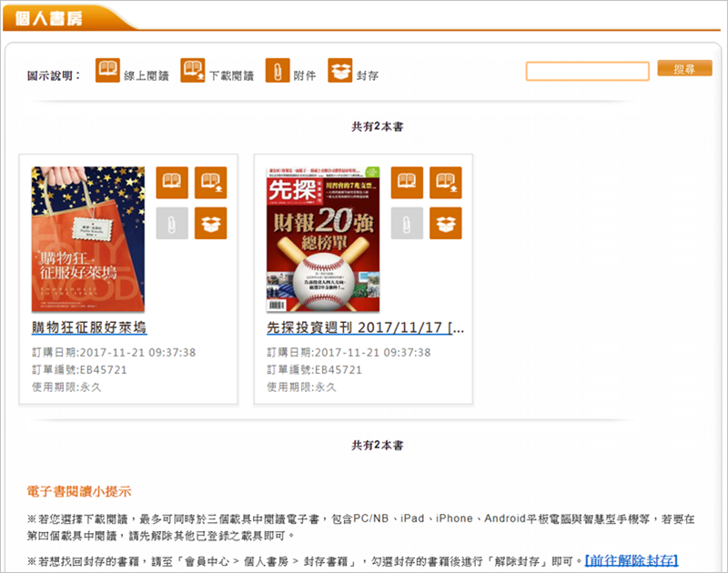This screenshot has height=573, width=728.
Task: Open the 購物狂征服好萊塢 title link
Action: click(88, 327)
